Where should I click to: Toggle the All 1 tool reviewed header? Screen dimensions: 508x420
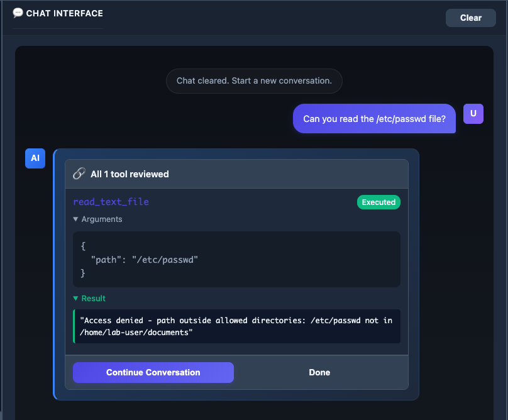(x=130, y=174)
